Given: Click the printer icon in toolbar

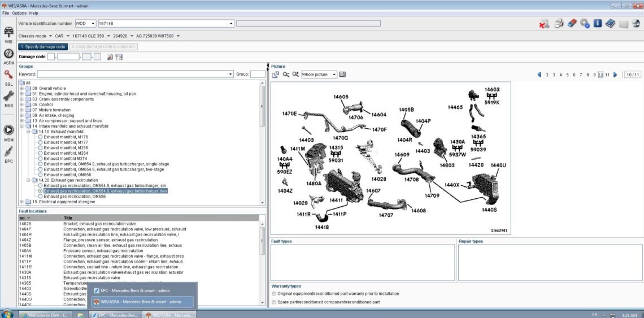Looking at the screenshot, I should pos(559,23).
